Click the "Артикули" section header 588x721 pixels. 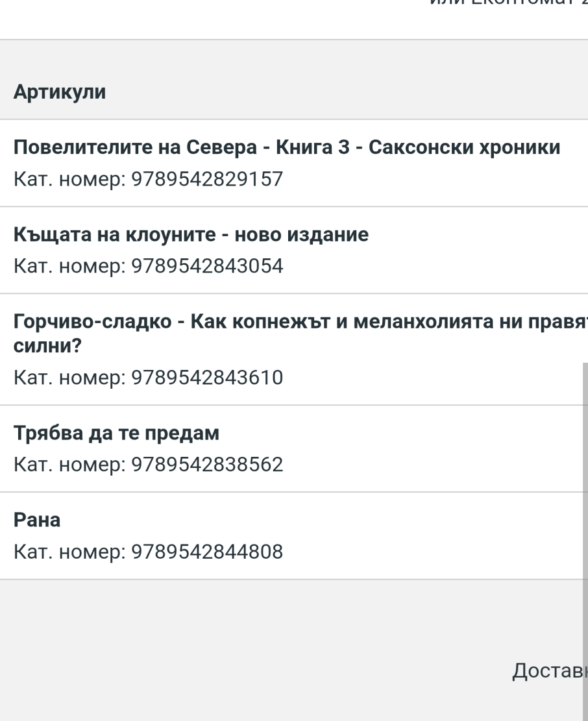point(60,92)
